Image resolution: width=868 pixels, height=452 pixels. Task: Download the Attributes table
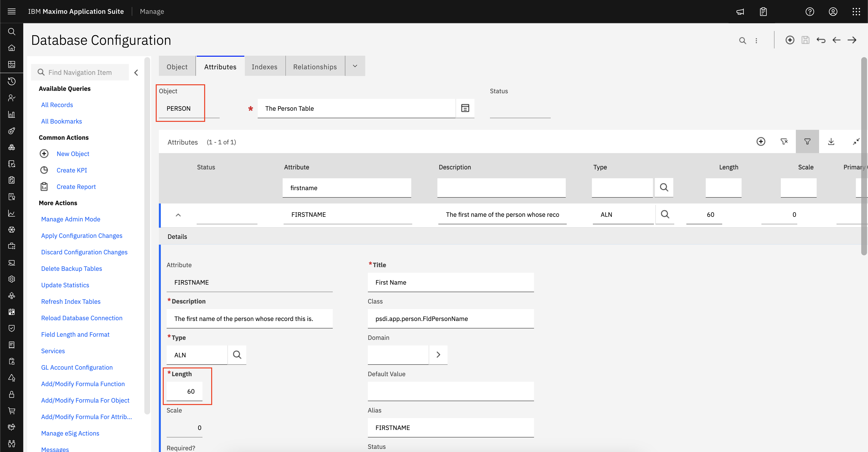tap(831, 141)
